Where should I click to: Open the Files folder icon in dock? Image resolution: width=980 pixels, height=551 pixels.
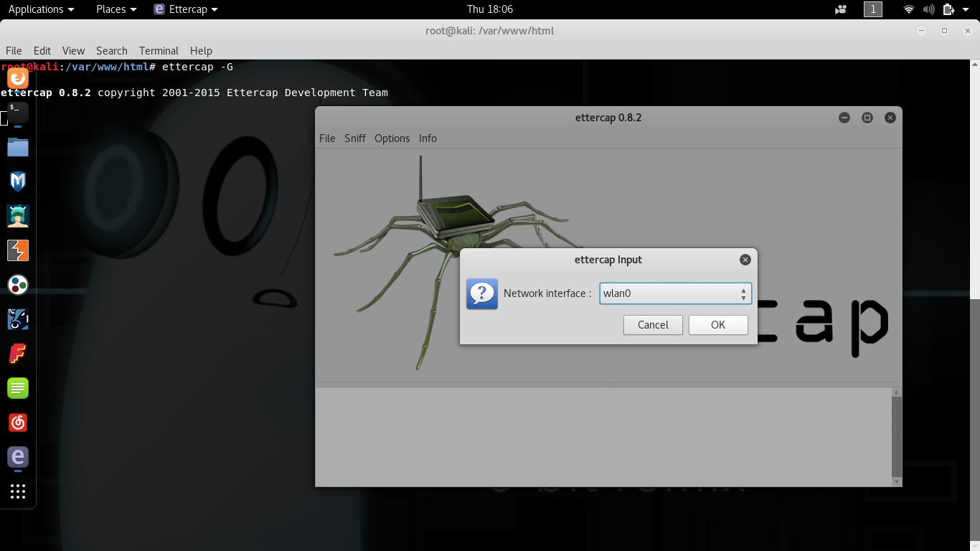pos(18,147)
